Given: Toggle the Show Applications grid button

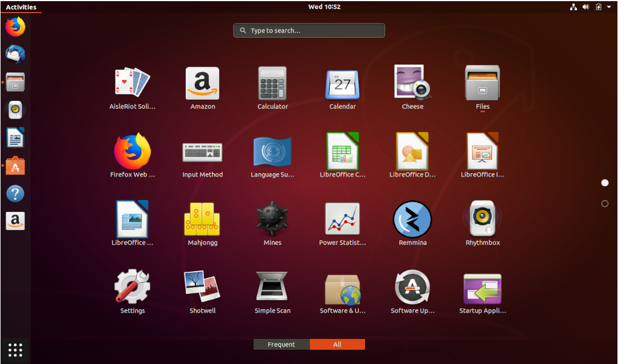Looking at the screenshot, I should [x=15, y=350].
